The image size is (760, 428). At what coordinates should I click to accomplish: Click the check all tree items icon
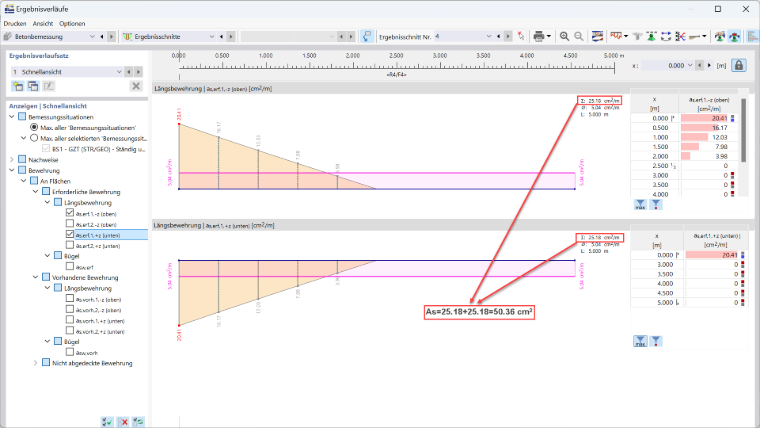click(107, 422)
